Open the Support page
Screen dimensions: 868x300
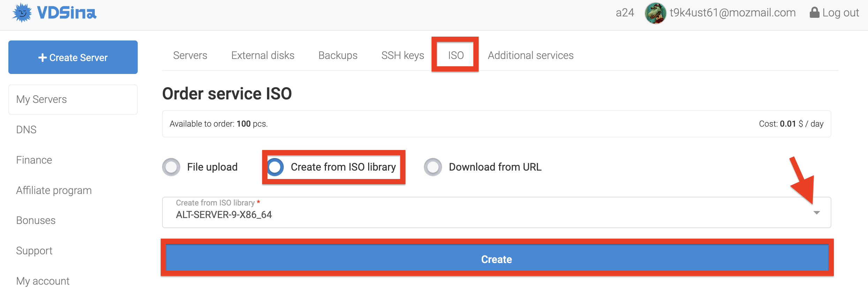(34, 250)
